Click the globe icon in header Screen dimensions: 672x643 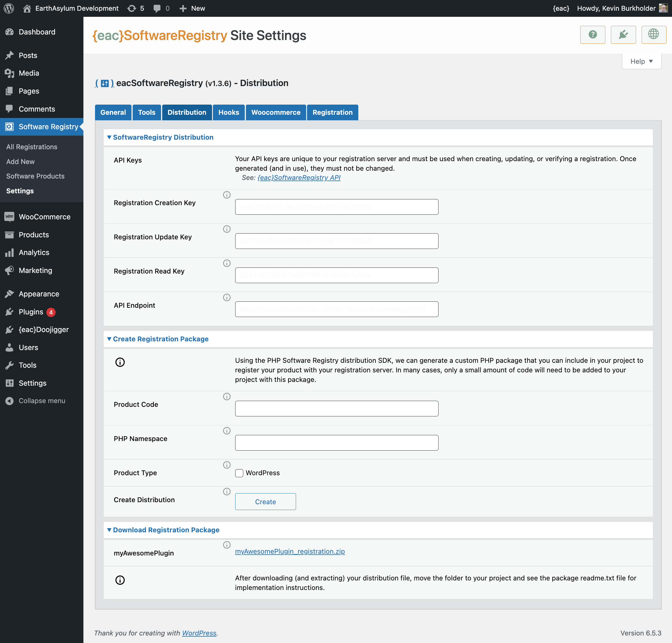click(x=653, y=34)
